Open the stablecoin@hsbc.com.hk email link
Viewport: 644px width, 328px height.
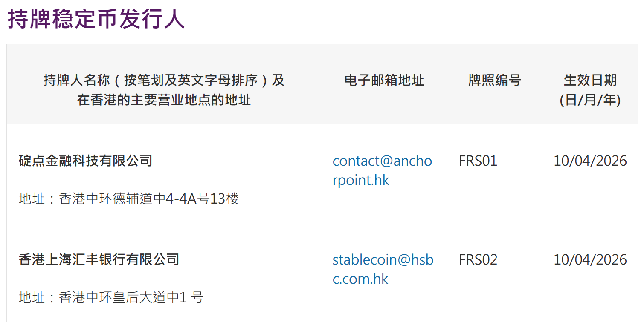[383, 269]
